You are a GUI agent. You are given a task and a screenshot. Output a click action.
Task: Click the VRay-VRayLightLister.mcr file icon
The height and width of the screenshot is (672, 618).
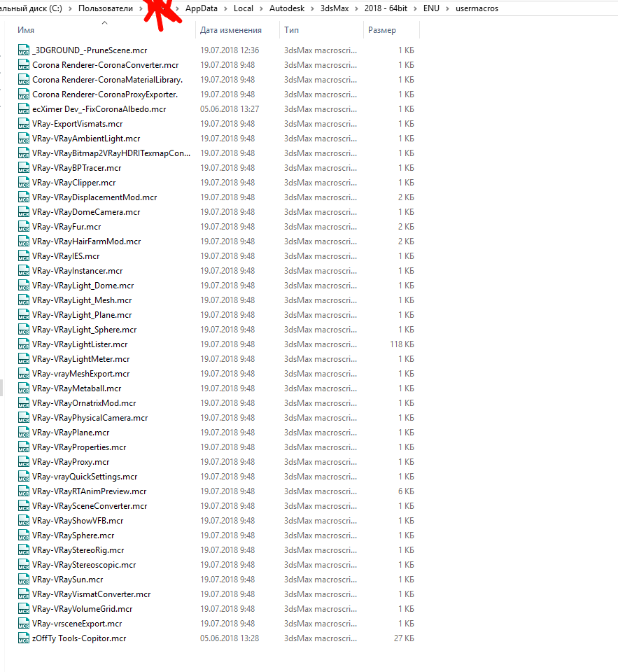point(24,344)
